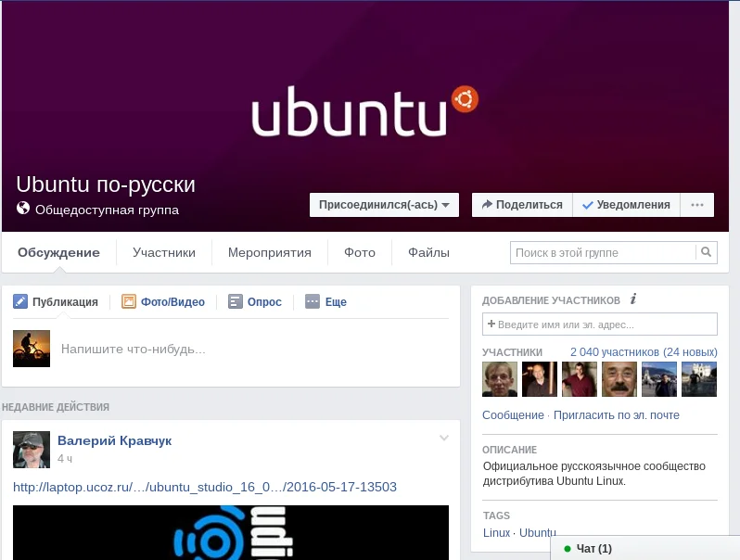The height and width of the screenshot is (560, 740).
Task: Choose the Опрос composer option
Action: click(255, 301)
